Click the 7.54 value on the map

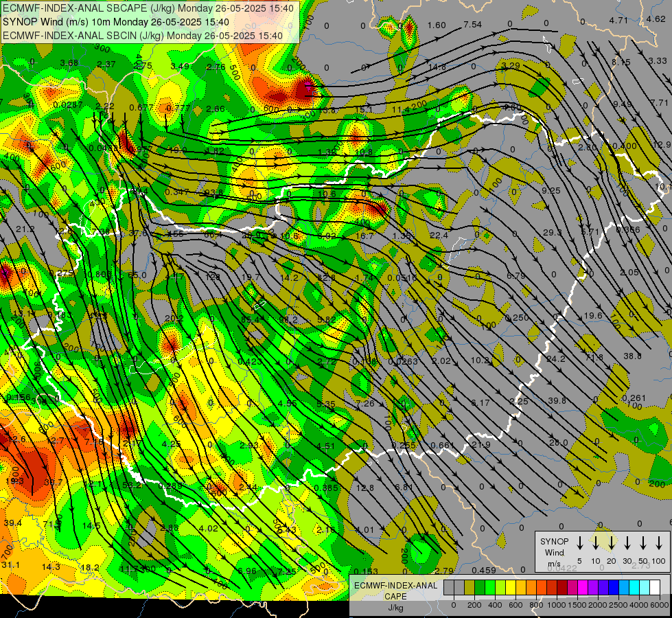coord(473,25)
